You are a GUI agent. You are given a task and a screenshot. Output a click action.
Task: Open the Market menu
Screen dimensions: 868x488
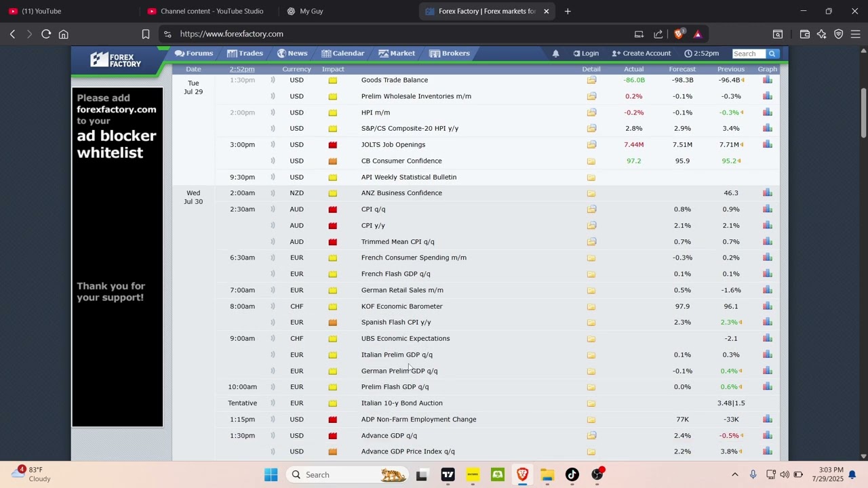(397, 54)
